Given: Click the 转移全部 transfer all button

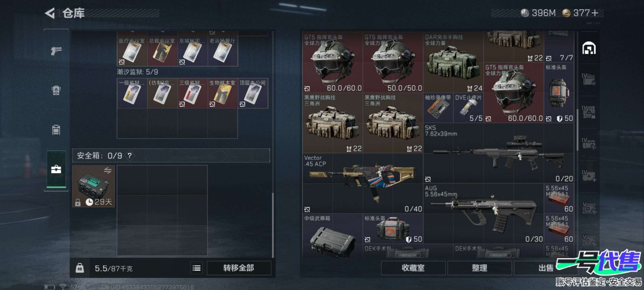Looking at the screenshot, I should pos(239,268).
